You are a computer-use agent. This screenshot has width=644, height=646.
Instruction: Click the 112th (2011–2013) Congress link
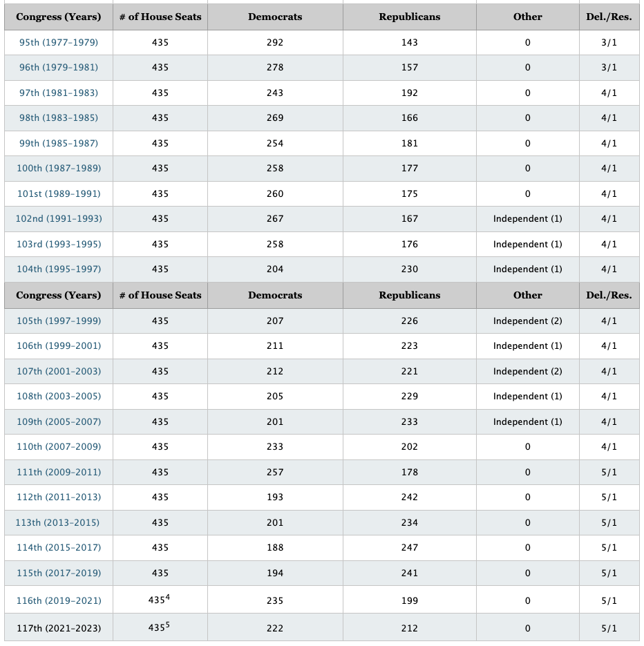pos(59,497)
